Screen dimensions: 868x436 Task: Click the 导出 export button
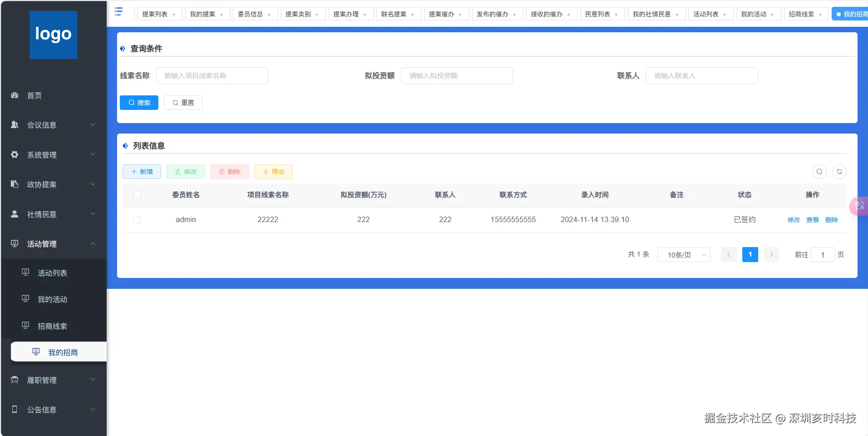coord(273,172)
